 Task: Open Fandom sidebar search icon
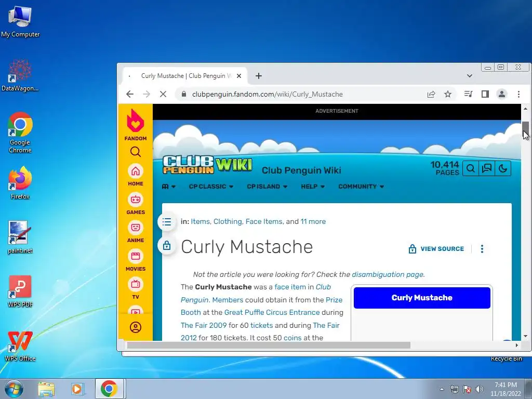coord(136,152)
